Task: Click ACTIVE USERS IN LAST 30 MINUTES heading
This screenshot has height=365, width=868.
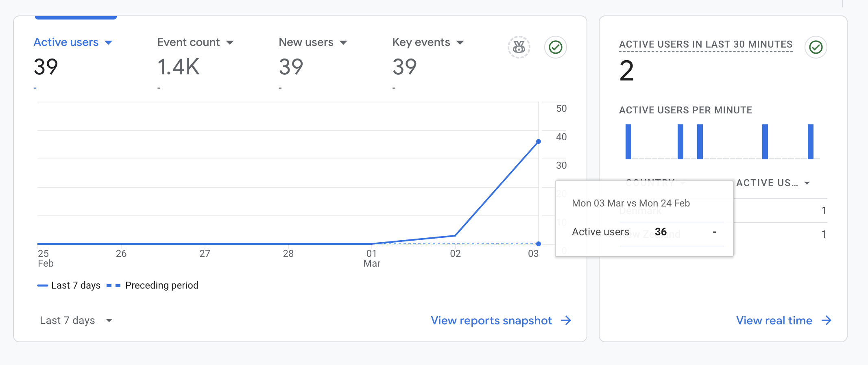Action: coord(706,44)
